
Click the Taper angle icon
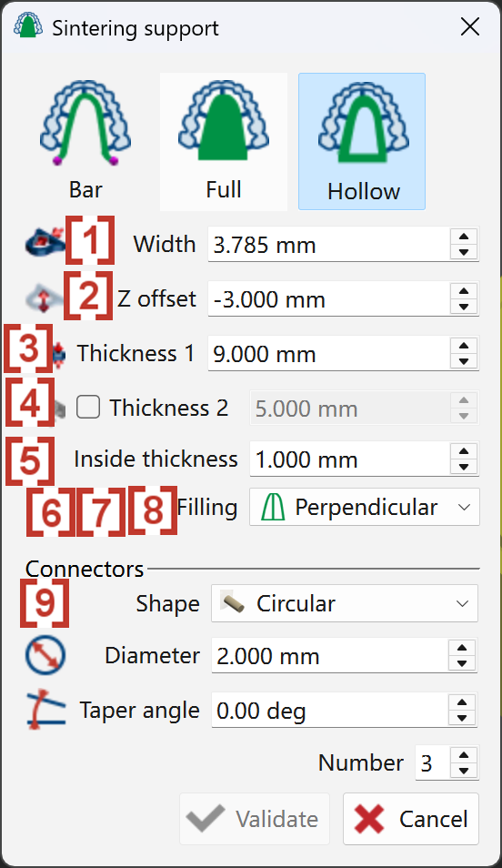pos(45,711)
